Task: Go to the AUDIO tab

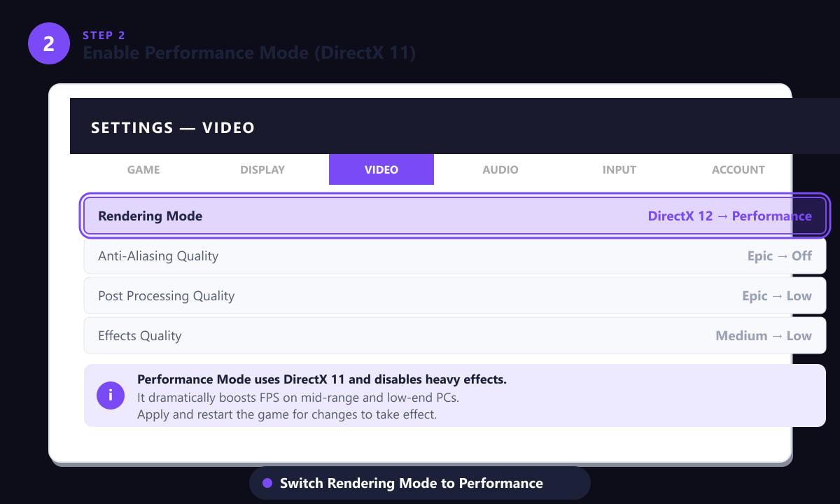Action: [x=500, y=169]
